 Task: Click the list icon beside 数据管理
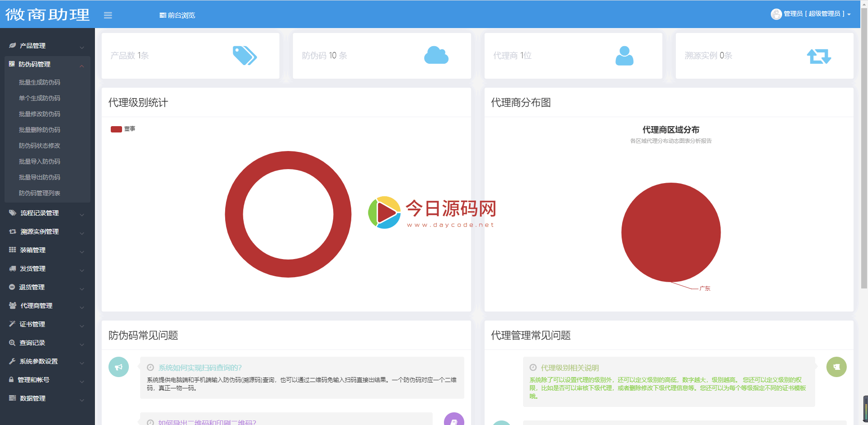coord(13,398)
